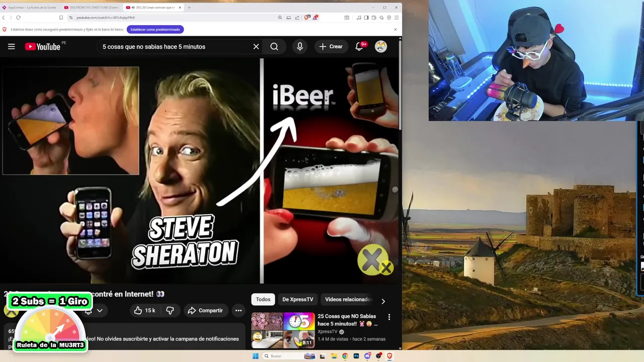Click the taskbar Buscar search box
This screenshot has width=644, height=362.
point(289,356)
